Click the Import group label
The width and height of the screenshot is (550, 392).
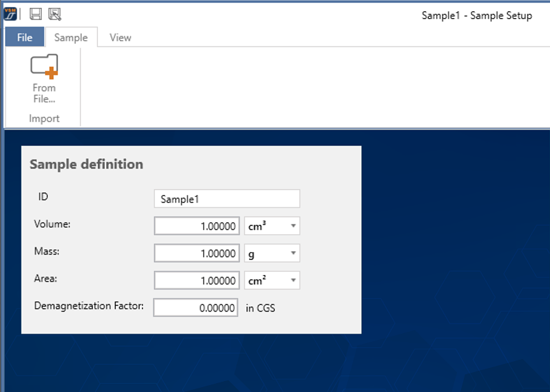44,119
